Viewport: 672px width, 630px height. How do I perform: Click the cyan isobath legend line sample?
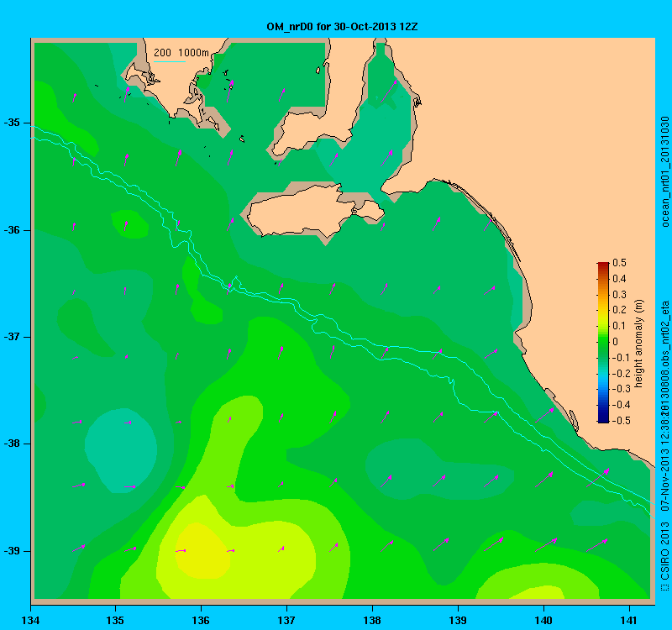pos(170,61)
